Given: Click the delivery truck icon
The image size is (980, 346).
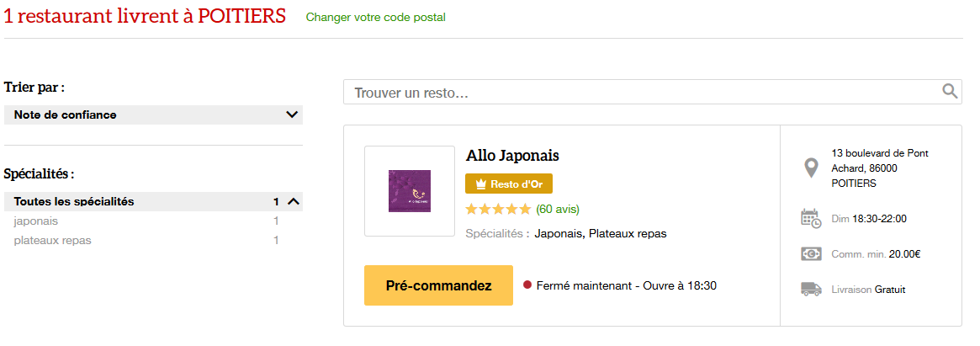Looking at the screenshot, I should pos(811,289).
